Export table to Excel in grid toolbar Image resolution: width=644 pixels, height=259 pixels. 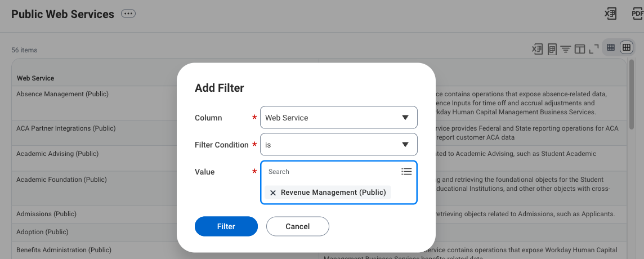click(x=537, y=50)
